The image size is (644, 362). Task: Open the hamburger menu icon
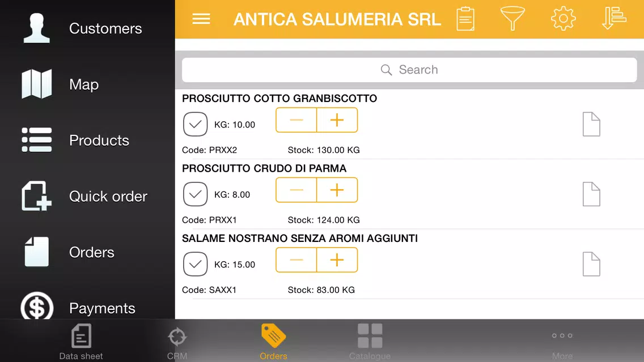point(201,19)
